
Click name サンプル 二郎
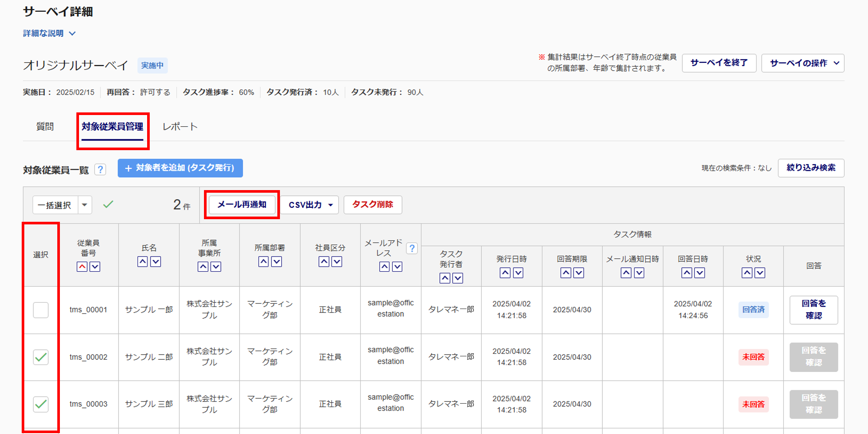click(149, 357)
